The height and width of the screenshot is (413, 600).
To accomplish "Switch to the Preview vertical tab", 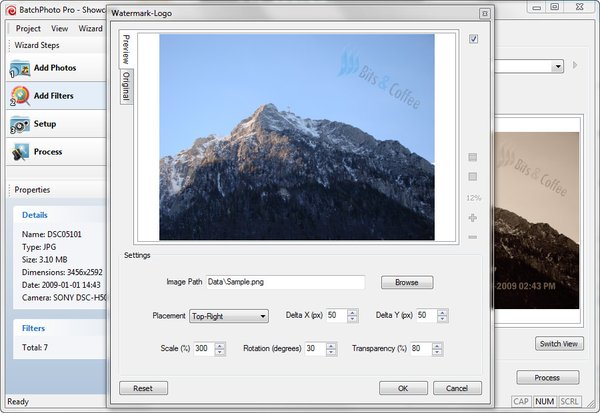I will pyautogui.click(x=126, y=49).
